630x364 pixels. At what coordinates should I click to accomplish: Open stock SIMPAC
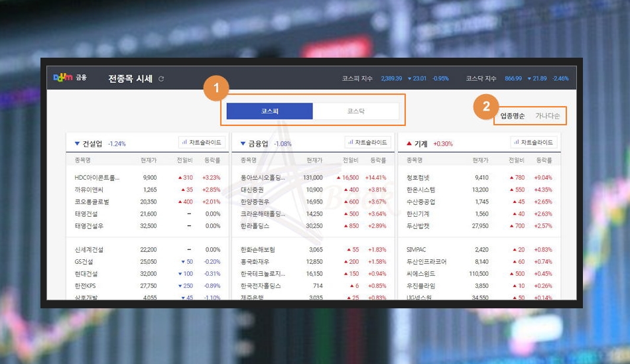click(x=416, y=249)
